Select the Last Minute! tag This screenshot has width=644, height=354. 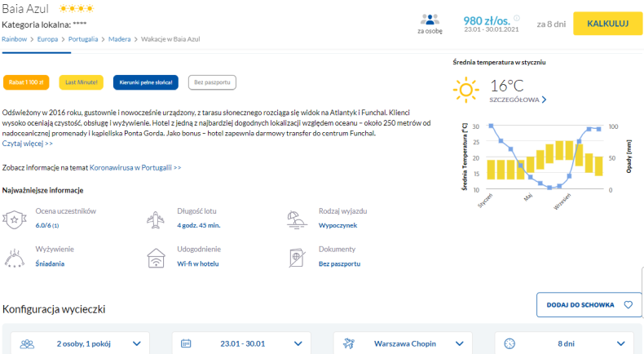(x=82, y=82)
